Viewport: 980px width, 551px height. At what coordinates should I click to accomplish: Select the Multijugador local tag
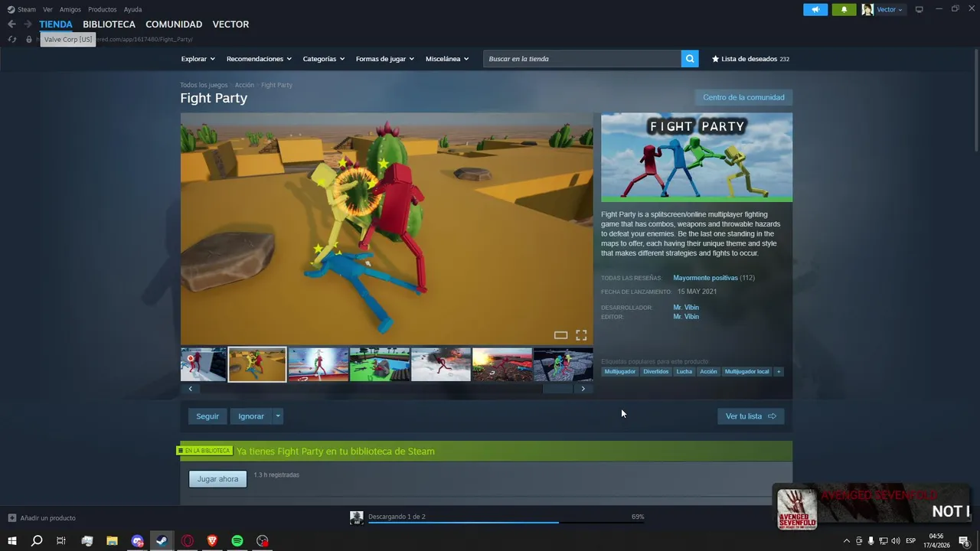tap(746, 372)
